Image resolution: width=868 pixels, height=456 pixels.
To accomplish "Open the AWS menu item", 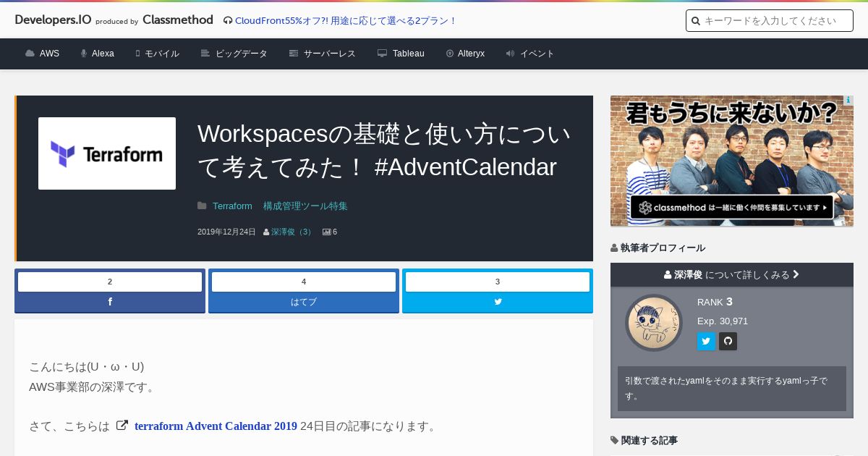I will click(42, 54).
